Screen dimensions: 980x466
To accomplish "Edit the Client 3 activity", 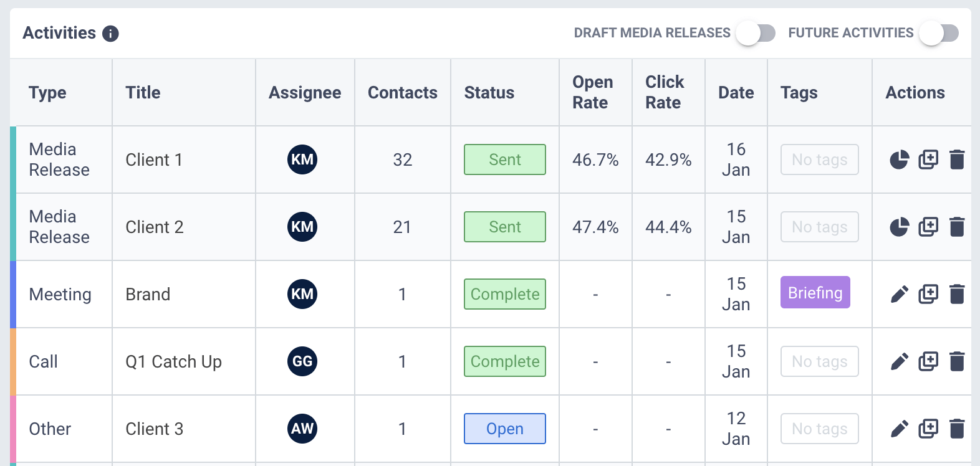I will click(898, 429).
